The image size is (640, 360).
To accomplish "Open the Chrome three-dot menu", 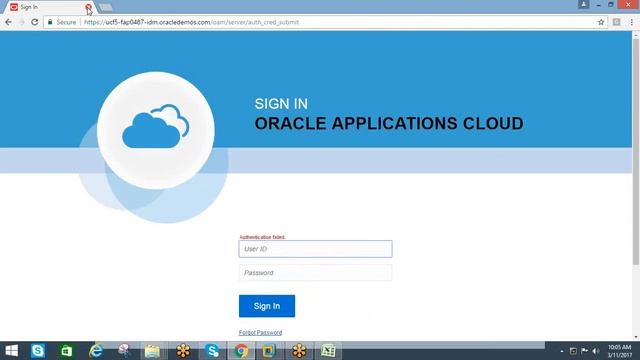I will click(x=631, y=22).
